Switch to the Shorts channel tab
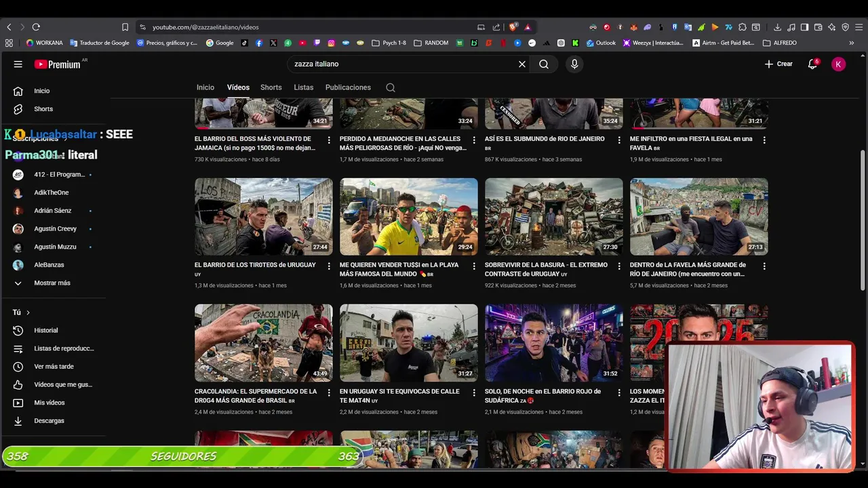 pyautogui.click(x=271, y=87)
